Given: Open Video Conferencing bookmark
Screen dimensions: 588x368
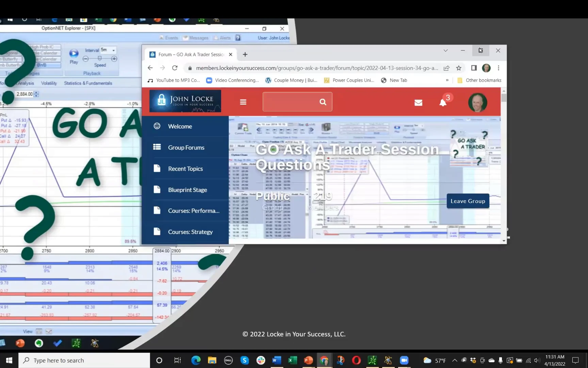Looking at the screenshot, I should (x=233, y=80).
